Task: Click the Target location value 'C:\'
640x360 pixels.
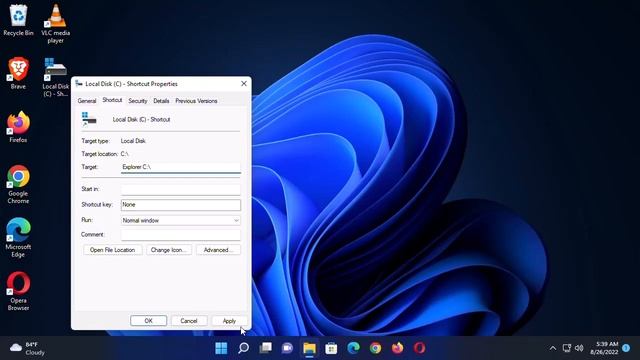Action: tap(124, 154)
